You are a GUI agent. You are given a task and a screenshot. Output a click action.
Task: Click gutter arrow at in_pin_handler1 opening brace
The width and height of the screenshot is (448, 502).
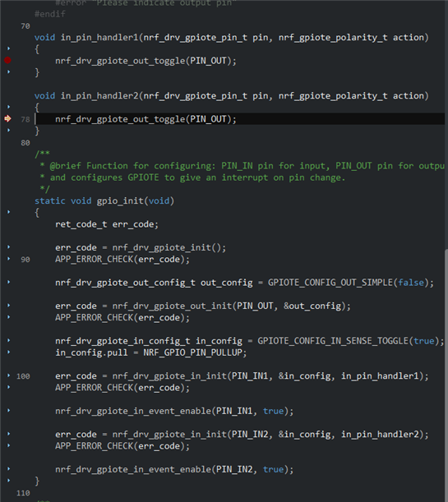tap(9, 48)
